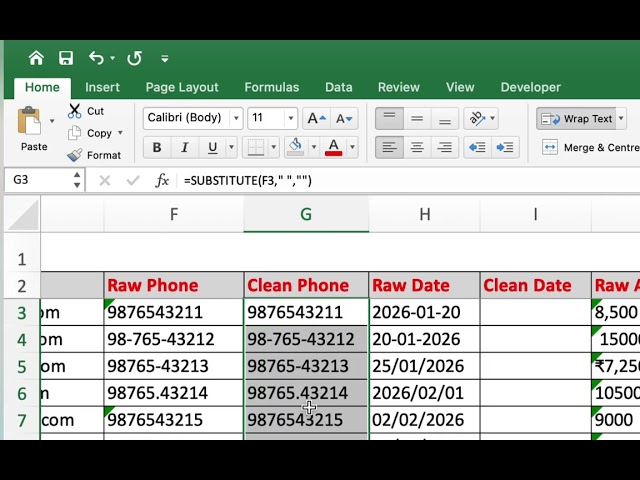The image size is (640, 480).
Task: Open the fill colour dropdown arrow
Action: (x=313, y=147)
